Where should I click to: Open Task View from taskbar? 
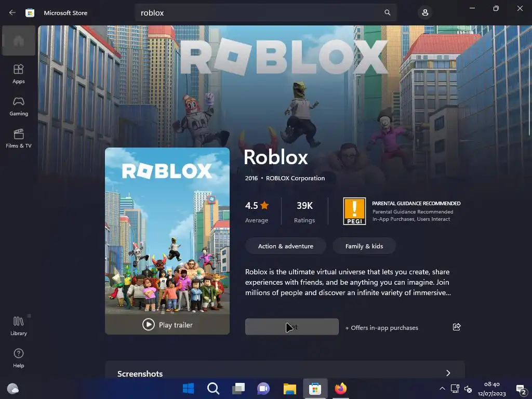click(x=238, y=389)
